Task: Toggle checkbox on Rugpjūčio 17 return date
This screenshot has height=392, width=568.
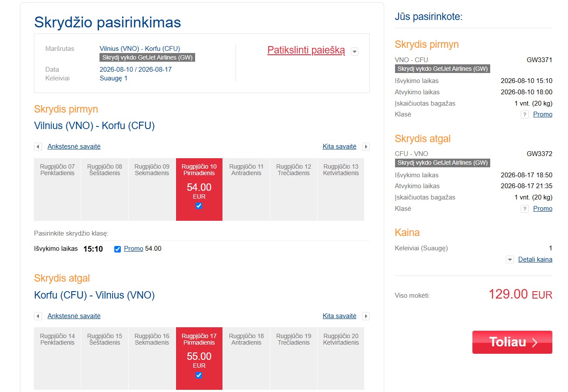Action: coord(199,375)
